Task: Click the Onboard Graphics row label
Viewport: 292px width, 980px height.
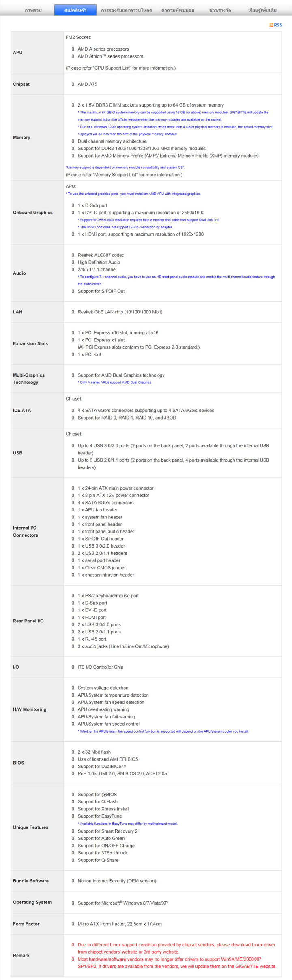Action: click(x=33, y=213)
